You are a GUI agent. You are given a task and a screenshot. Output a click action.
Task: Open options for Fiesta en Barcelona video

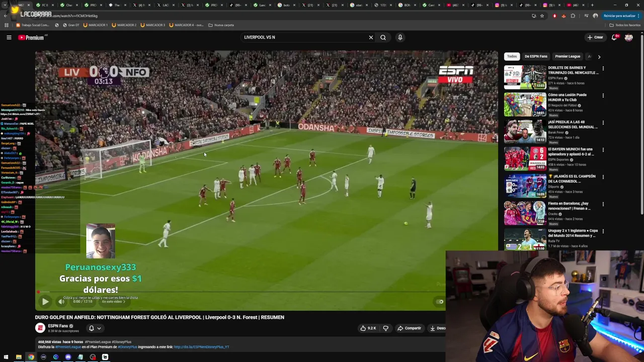click(x=603, y=204)
